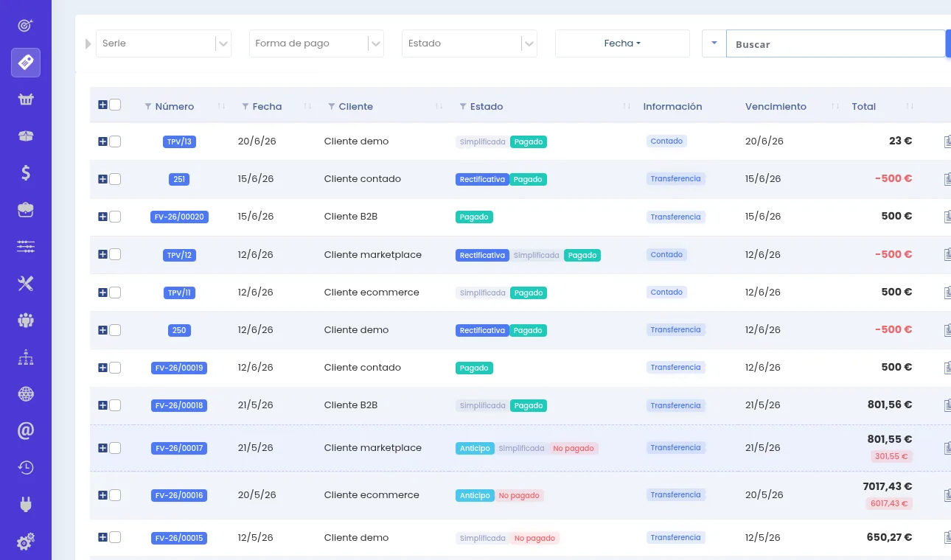Open invoice FV-26/00017
This screenshot has height=560, width=951.
click(179, 448)
